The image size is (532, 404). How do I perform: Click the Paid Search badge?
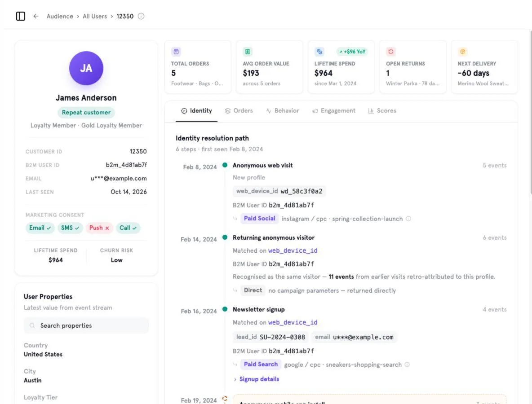pyautogui.click(x=261, y=364)
